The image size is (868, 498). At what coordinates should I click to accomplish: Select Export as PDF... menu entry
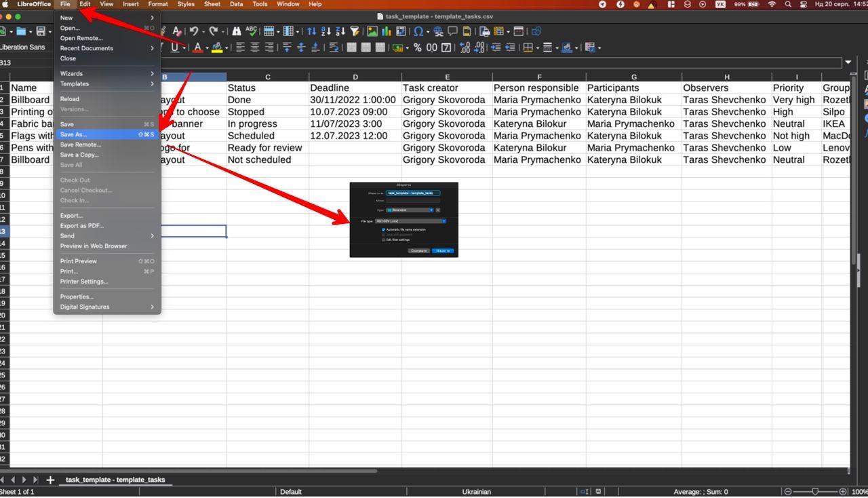point(81,226)
